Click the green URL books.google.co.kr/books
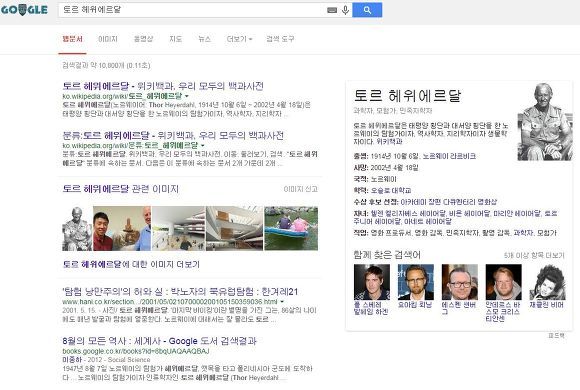This screenshot has width=580, height=390. 136,351
